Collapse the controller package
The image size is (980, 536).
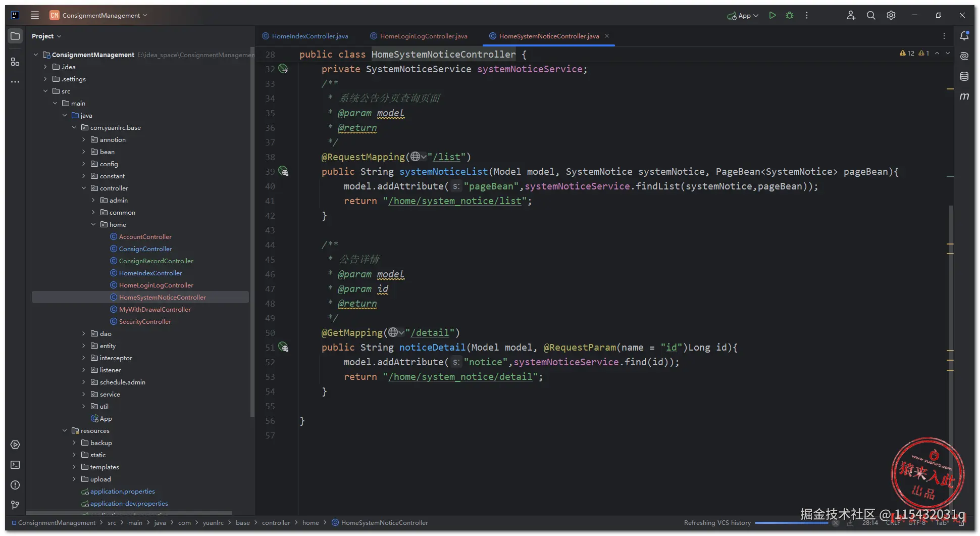[84, 188]
